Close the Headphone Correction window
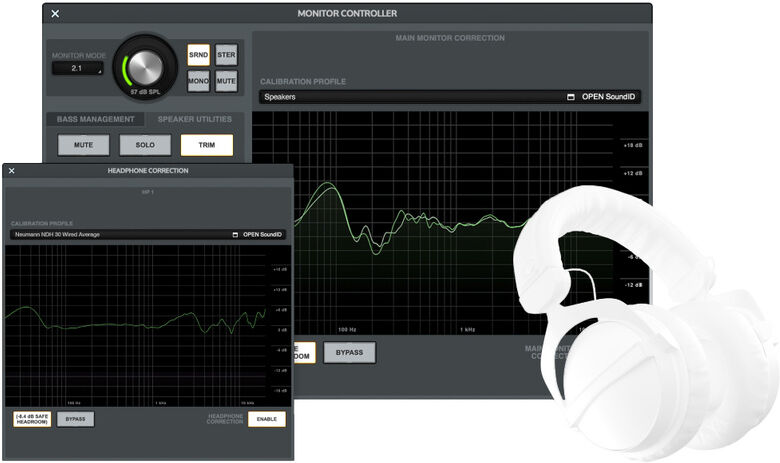Viewport: 780px width, 463px height. point(12,171)
